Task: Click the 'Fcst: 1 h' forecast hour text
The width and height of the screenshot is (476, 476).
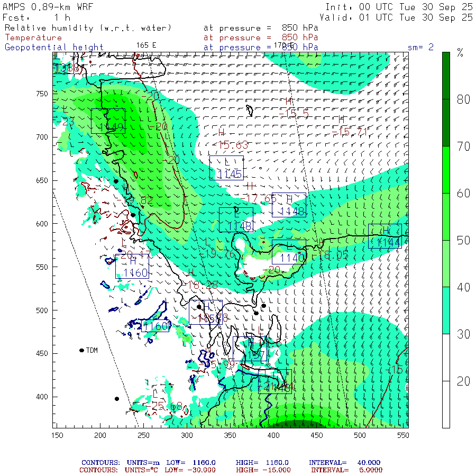Action: tap(36, 17)
